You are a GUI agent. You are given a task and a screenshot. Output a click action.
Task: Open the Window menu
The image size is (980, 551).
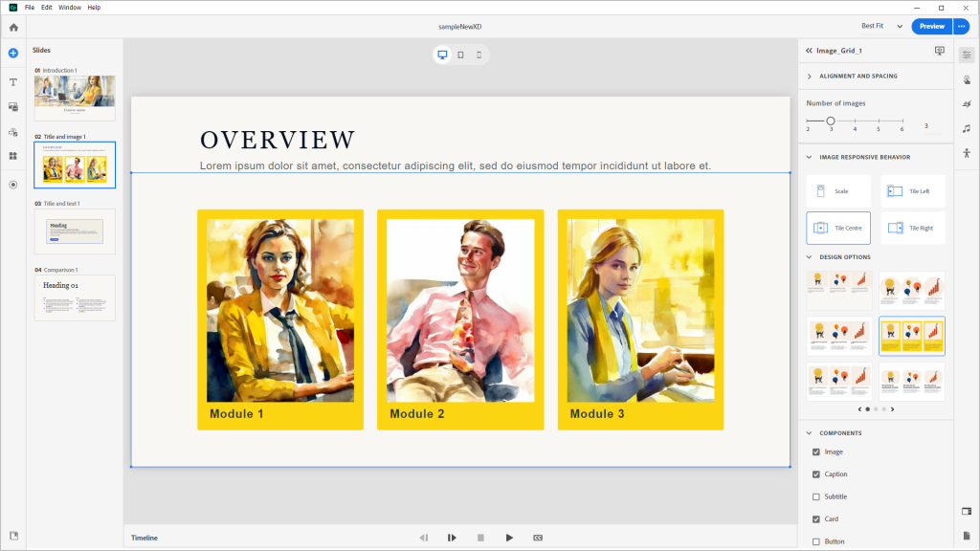[x=70, y=7]
